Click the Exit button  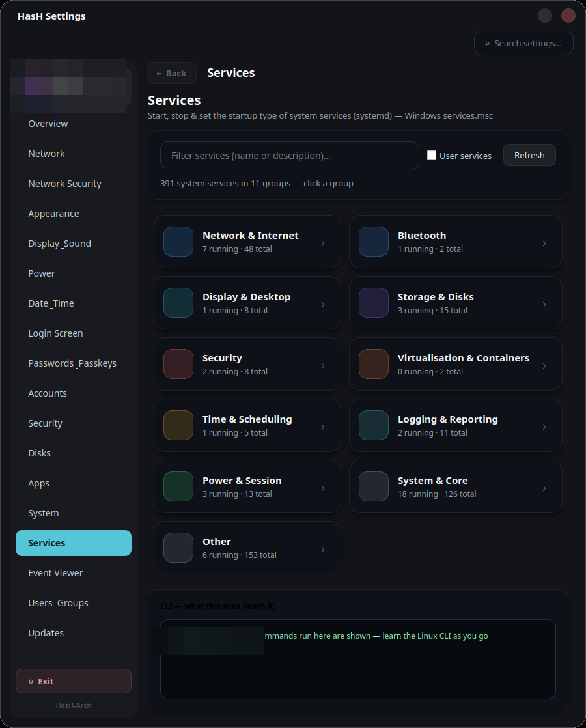tap(74, 681)
